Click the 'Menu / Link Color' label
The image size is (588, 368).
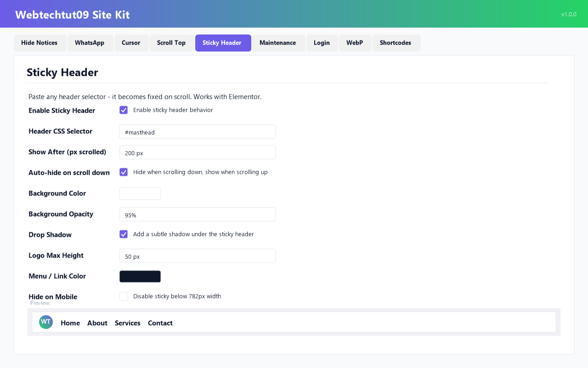(x=57, y=276)
